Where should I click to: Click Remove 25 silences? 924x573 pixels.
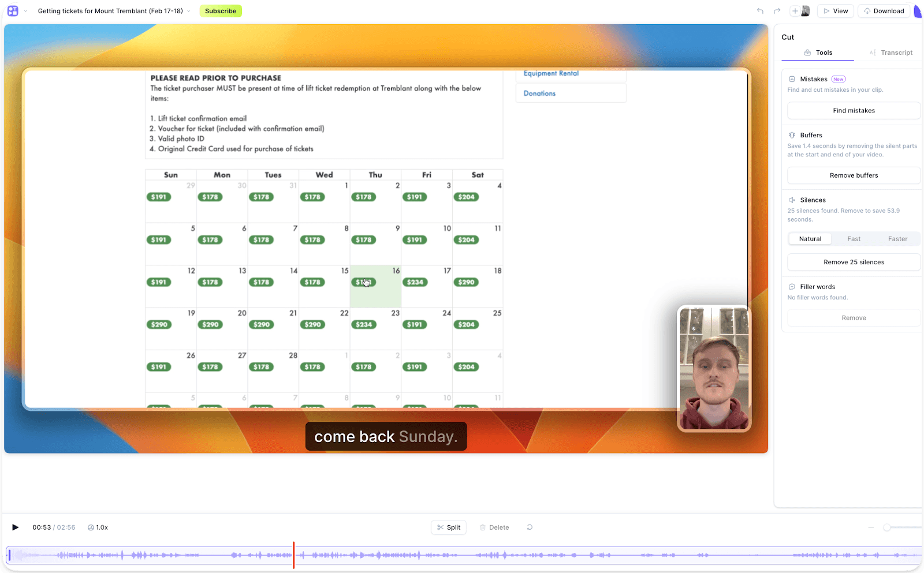point(854,262)
